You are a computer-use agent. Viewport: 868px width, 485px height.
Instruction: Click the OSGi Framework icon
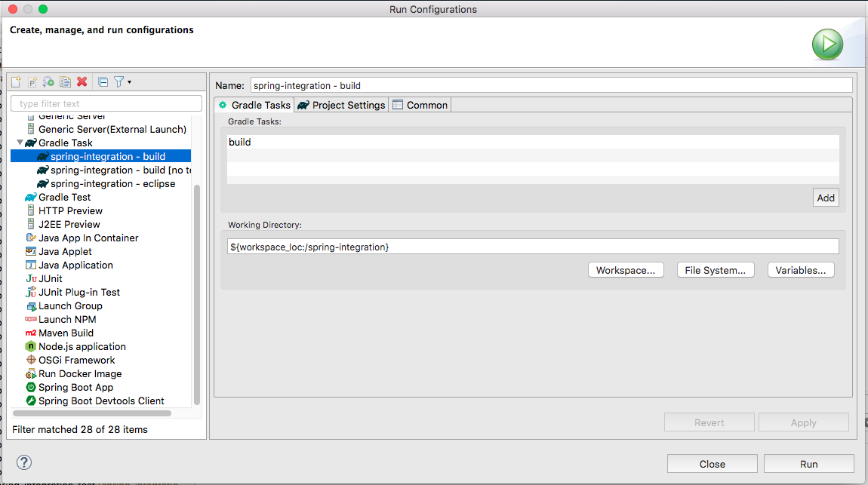[31, 360]
